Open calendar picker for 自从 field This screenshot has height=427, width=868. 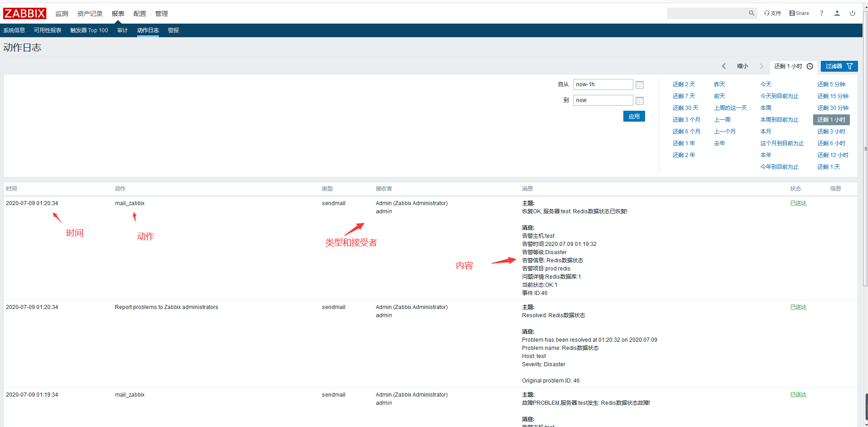pos(640,85)
